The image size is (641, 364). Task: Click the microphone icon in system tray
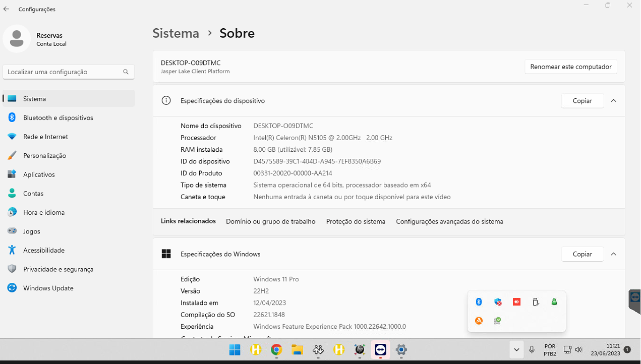tap(532, 349)
